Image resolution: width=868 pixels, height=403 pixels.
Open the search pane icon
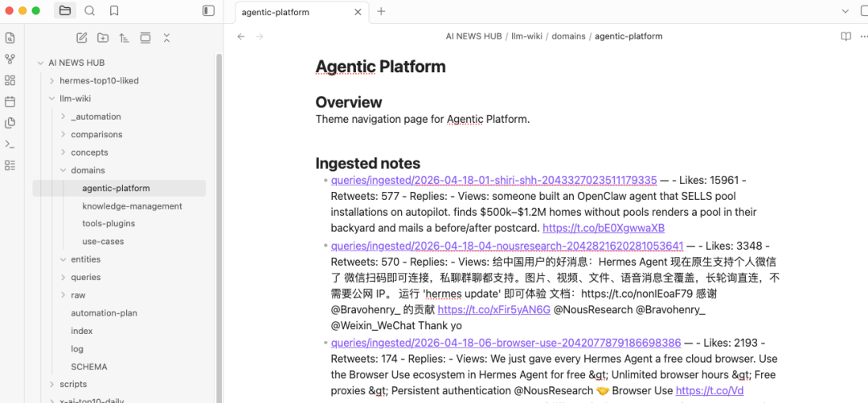(x=89, y=10)
